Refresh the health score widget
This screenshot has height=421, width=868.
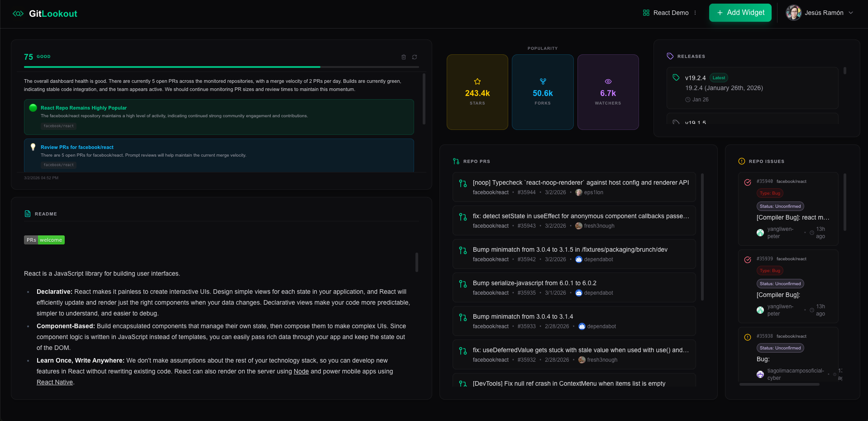(x=415, y=57)
